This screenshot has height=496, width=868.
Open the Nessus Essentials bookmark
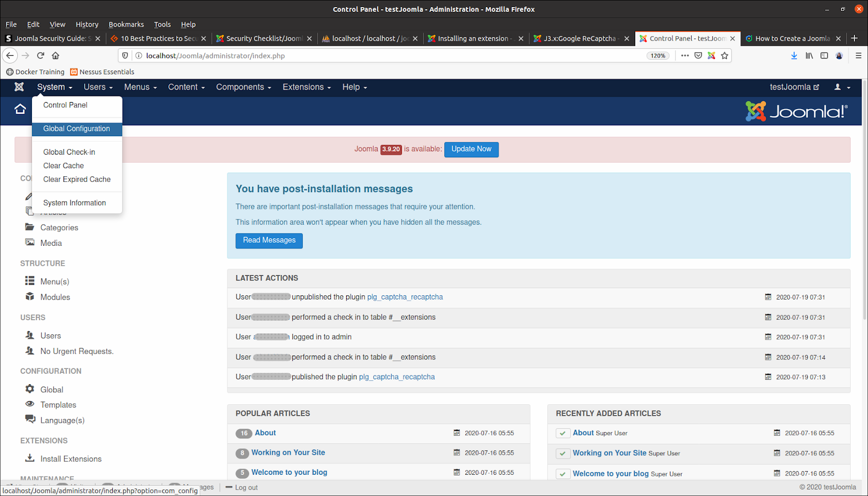pos(102,72)
